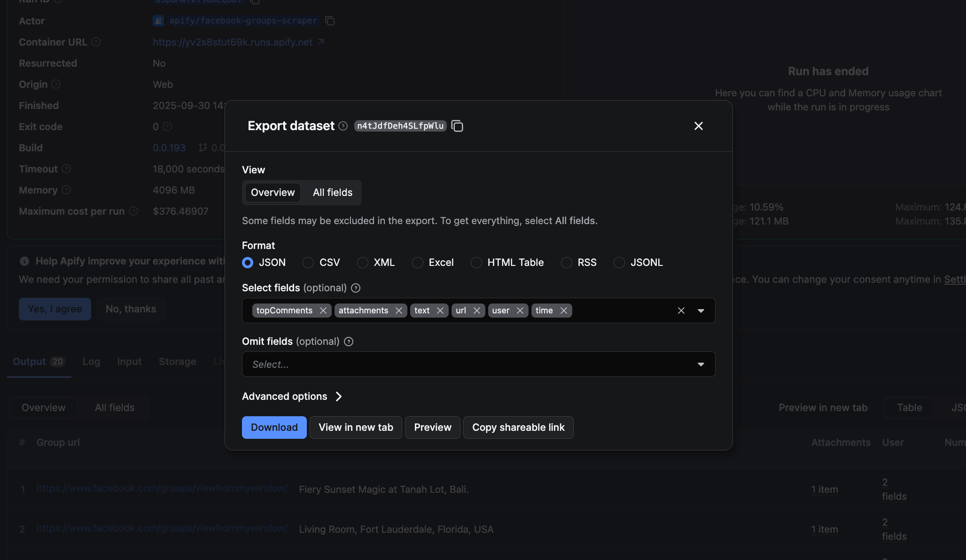Switch format to JSONL

(619, 263)
